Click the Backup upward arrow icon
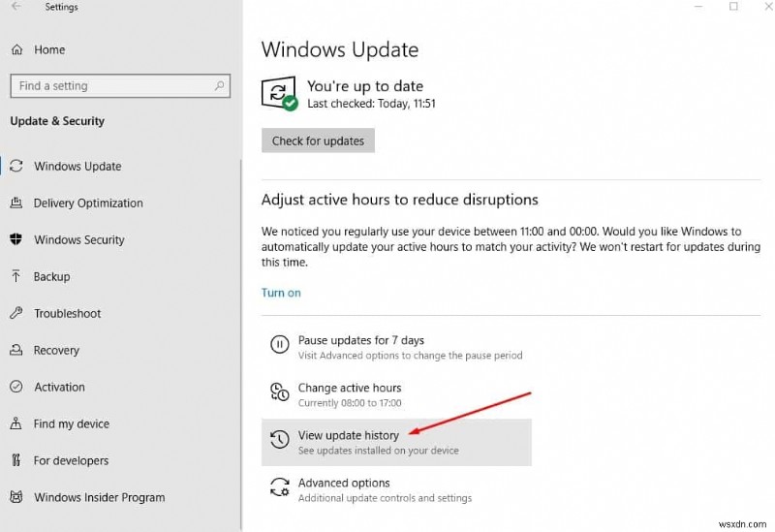 [16, 276]
